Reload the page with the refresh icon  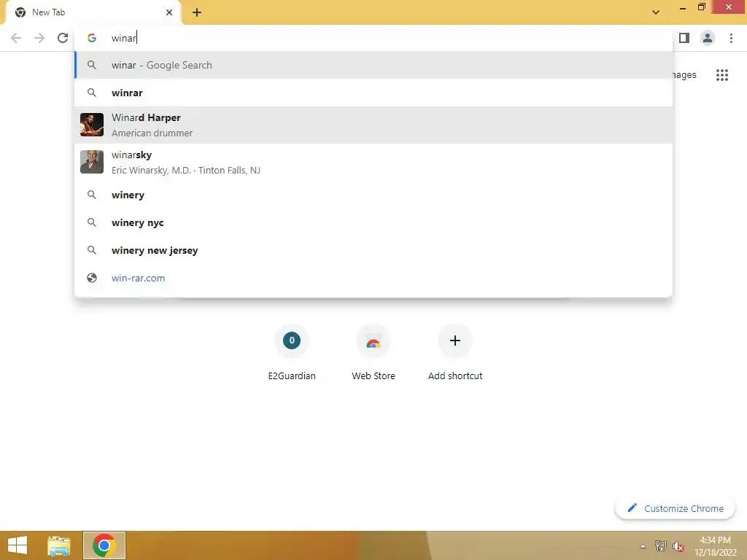click(63, 38)
